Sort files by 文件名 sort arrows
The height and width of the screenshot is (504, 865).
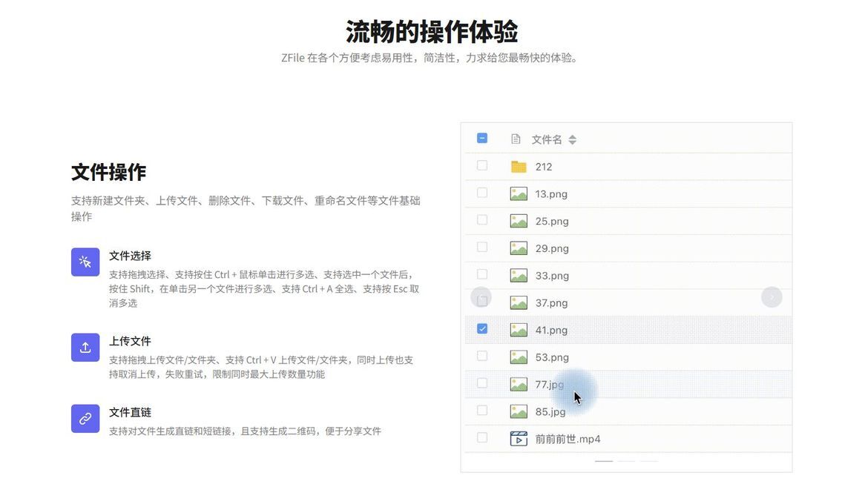pos(573,140)
